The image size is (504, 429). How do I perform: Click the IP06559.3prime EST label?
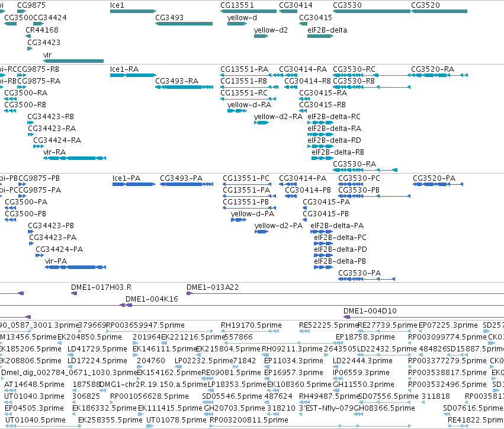pos(361,372)
